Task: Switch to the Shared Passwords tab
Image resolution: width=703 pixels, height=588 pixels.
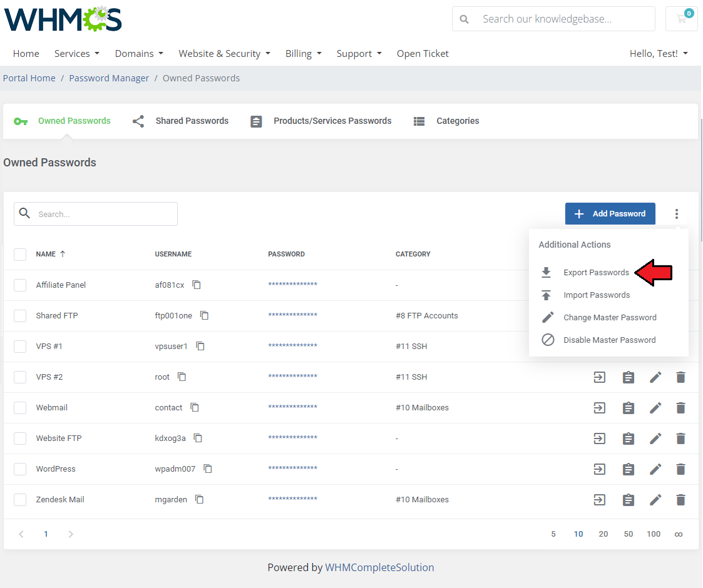Action: point(181,121)
